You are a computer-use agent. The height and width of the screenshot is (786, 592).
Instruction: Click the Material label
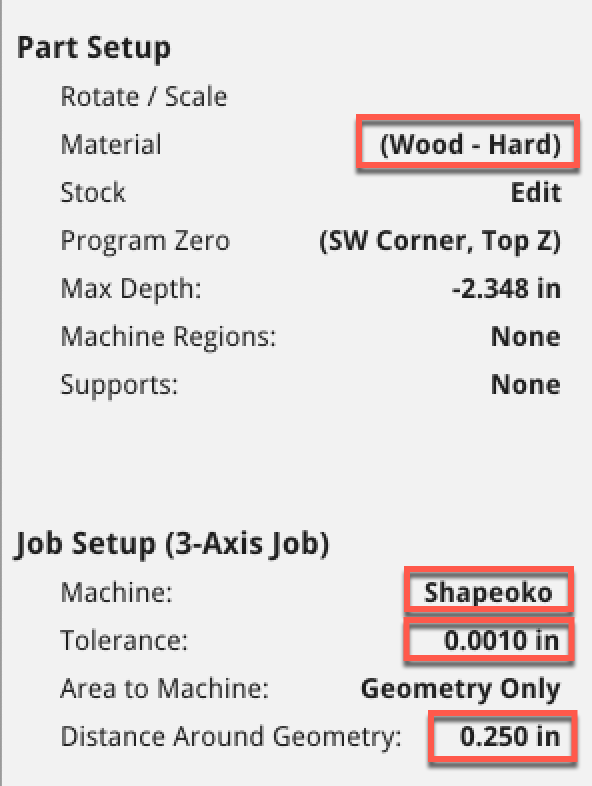click(111, 144)
